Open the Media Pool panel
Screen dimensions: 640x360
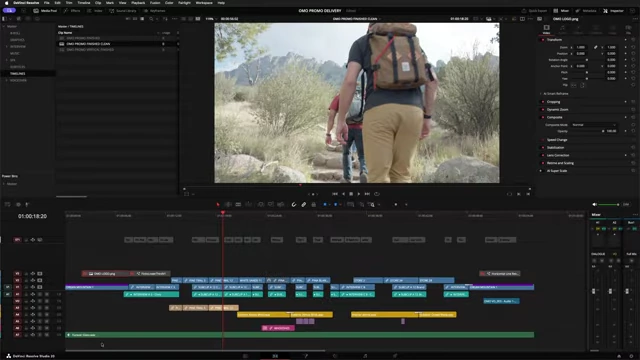[x=45, y=11]
